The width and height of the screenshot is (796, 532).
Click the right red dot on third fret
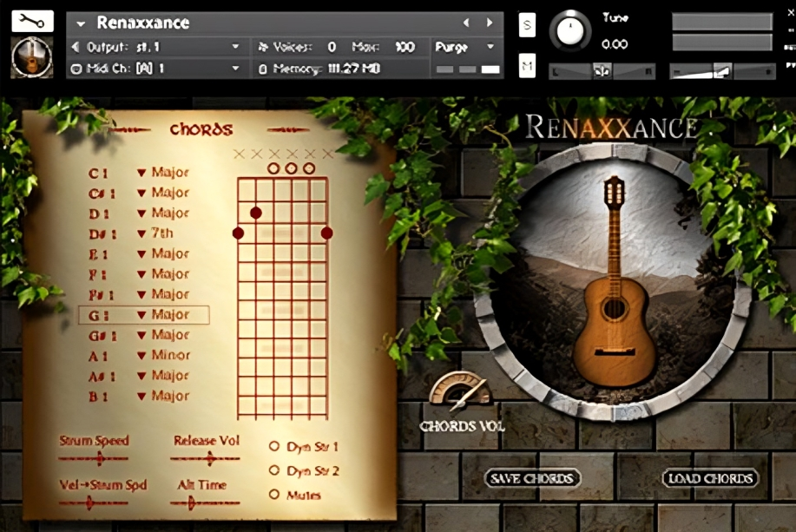(x=327, y=233)
